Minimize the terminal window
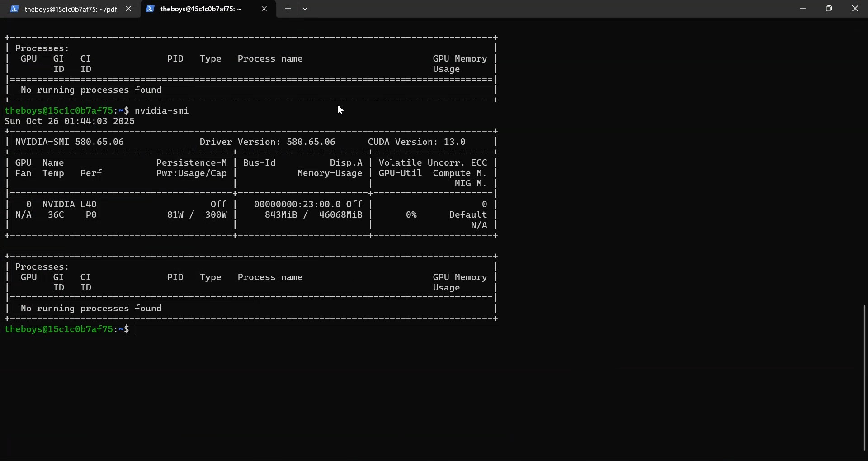868x461 pixels. coord(803,9)
